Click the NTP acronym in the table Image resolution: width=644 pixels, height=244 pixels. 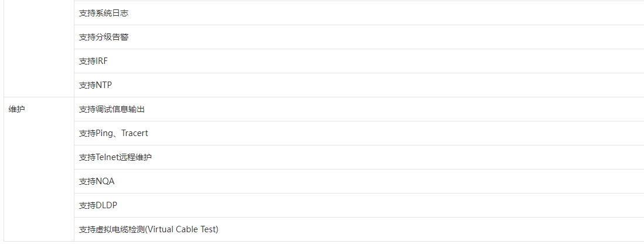[x=104, y=86]
